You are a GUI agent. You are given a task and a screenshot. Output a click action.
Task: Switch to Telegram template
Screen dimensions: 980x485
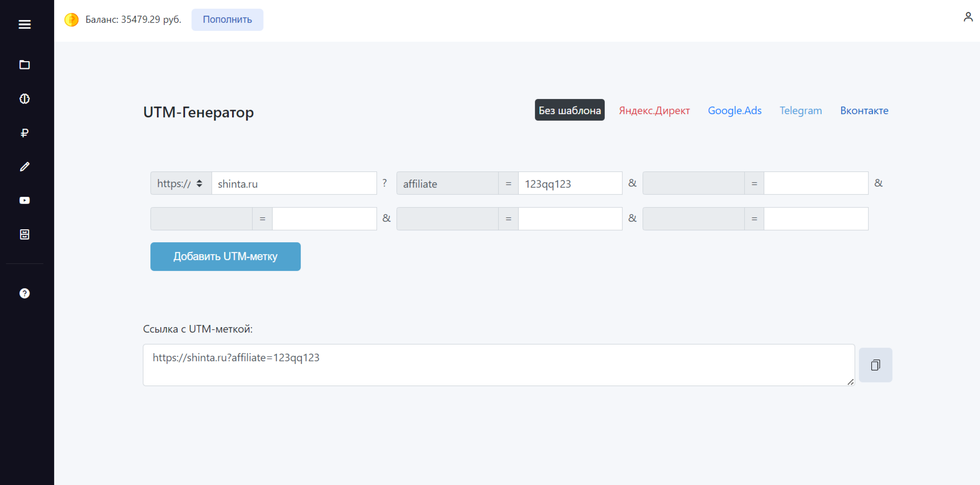(x=800, y=110)
